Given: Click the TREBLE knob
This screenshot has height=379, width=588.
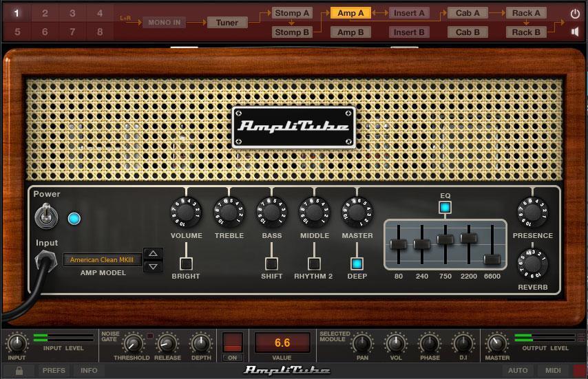Looking at the screenshot, I should point(229,213).
